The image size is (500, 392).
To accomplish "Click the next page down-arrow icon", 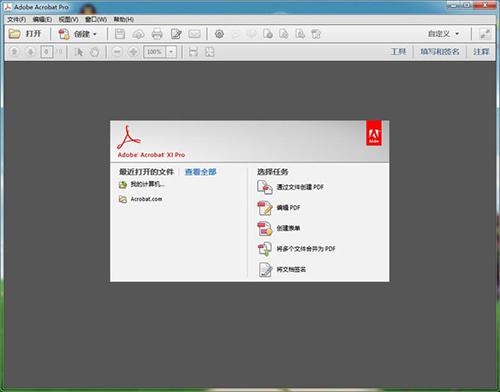I will (30, 52).
